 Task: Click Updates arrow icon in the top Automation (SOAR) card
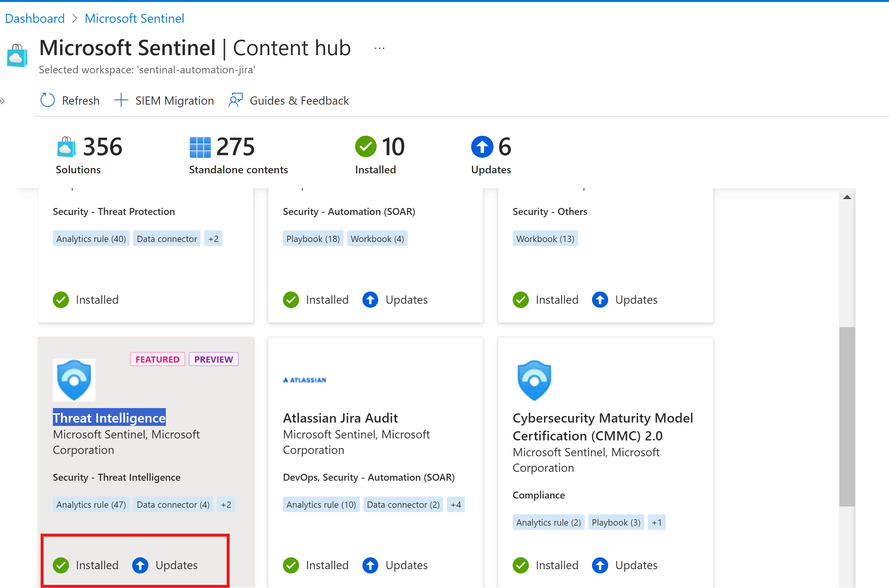(370, 300)
